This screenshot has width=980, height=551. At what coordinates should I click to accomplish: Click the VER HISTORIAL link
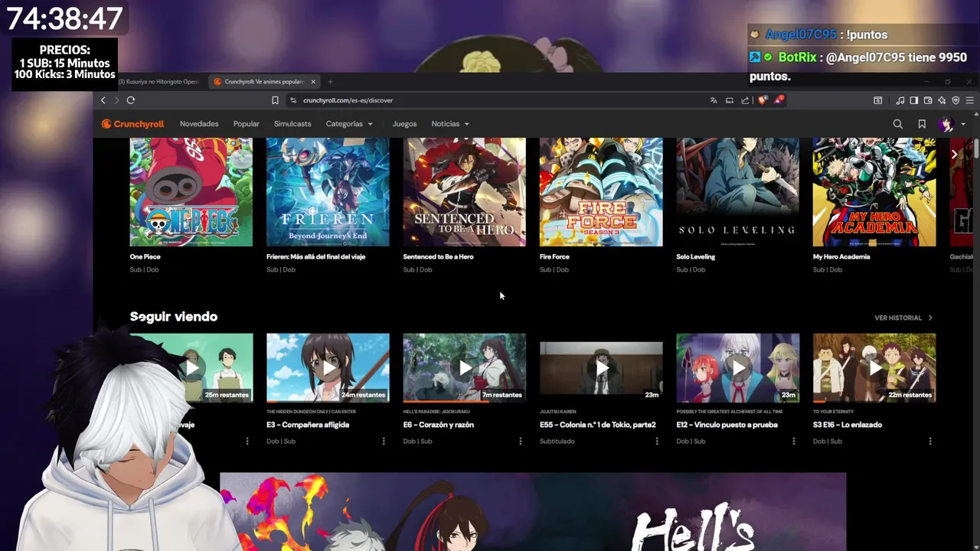pos(903,318)
